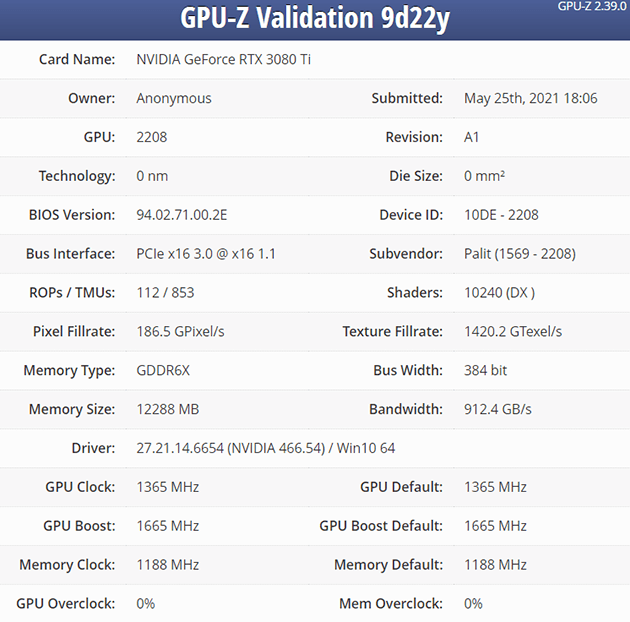The image size is (630, 622).
Task: Click the 'BIOS Version:' label
Action: coord(72,215)
